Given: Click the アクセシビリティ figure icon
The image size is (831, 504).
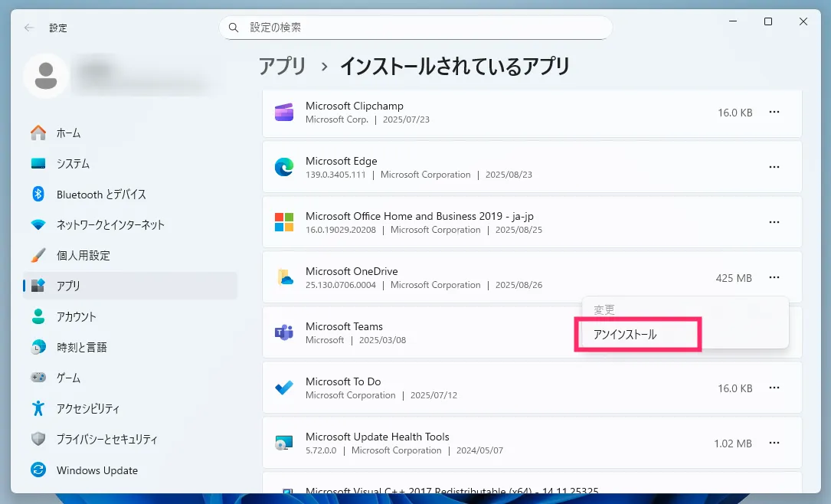Looking at the screenshot, I should (x=38, y=408).
